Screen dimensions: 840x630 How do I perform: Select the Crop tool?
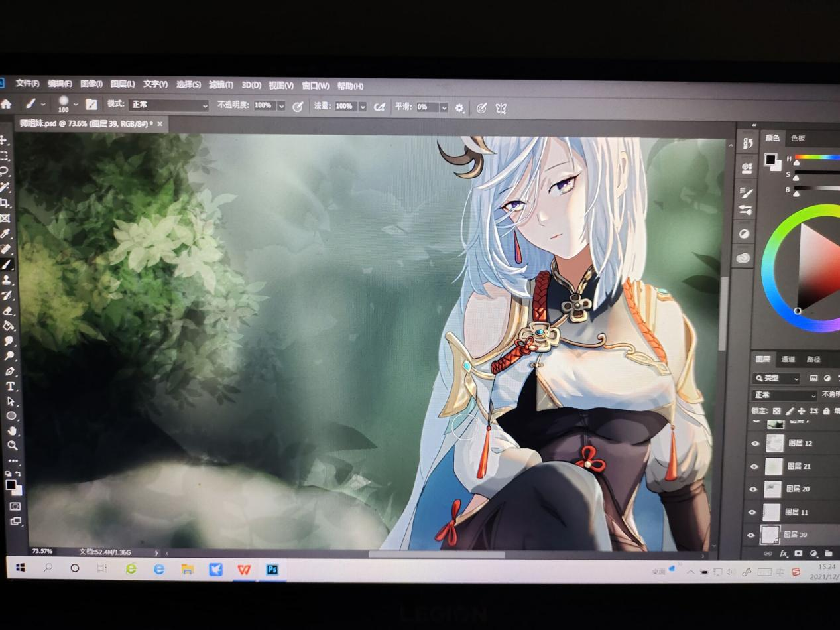5,203
